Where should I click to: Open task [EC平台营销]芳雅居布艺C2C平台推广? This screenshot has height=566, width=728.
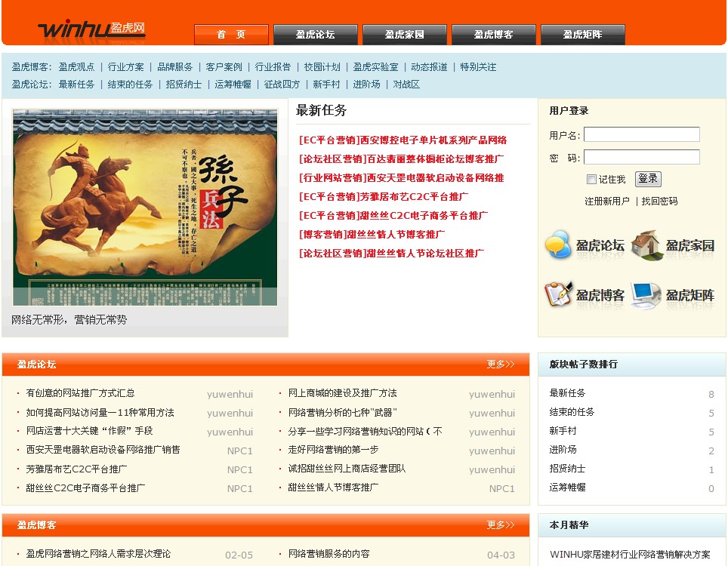384,197
